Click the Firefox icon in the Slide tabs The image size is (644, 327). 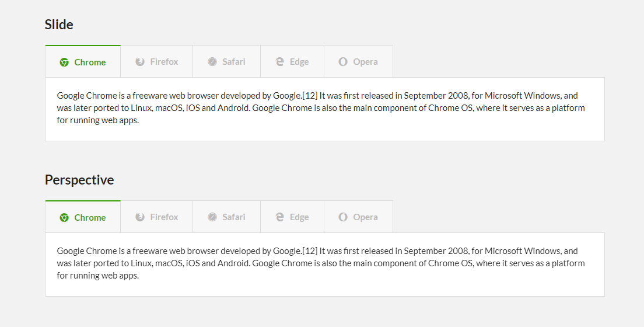[140, 62]
